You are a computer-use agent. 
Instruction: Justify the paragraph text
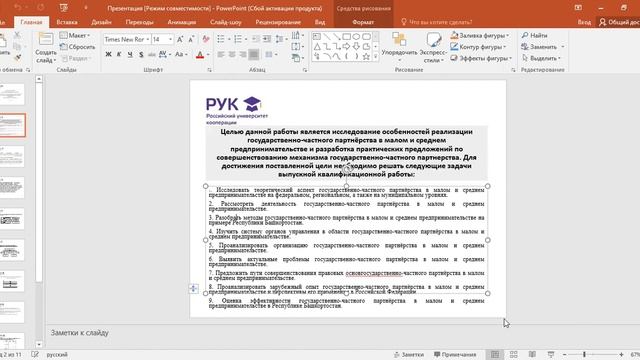(x=253, y=54)
